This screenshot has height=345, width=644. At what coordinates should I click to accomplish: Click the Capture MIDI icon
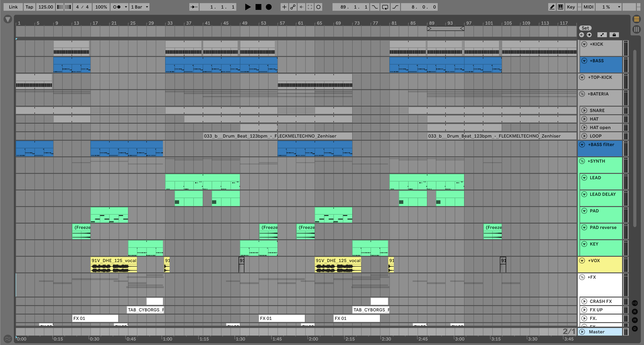point(310,7)
